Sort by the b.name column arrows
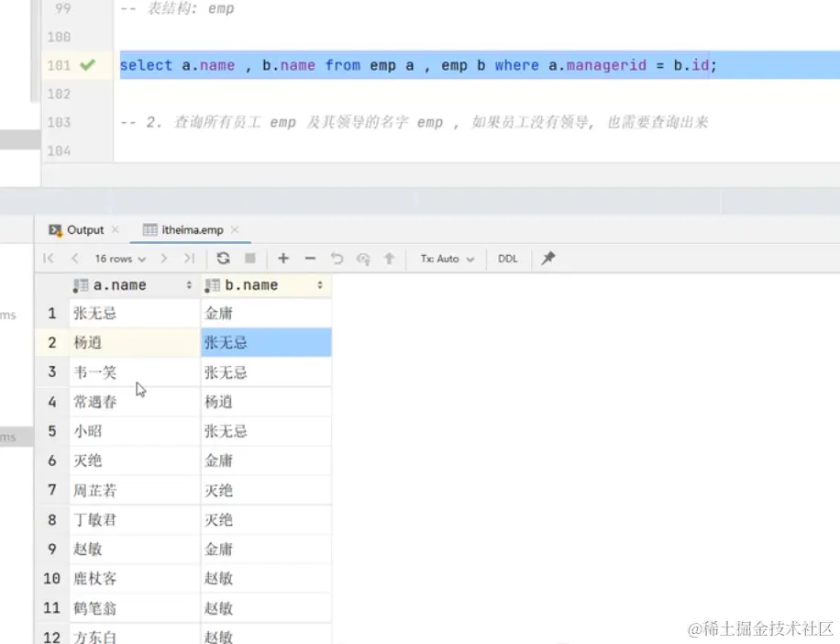The image size is (840, 644). coord(320,285)
